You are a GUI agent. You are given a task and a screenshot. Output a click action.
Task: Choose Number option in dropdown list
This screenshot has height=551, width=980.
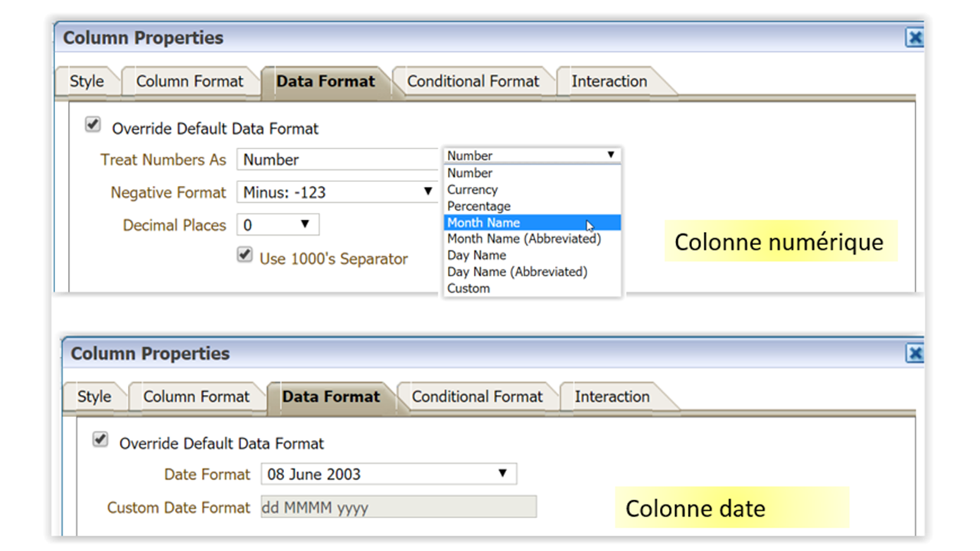[x=533, y=173]
